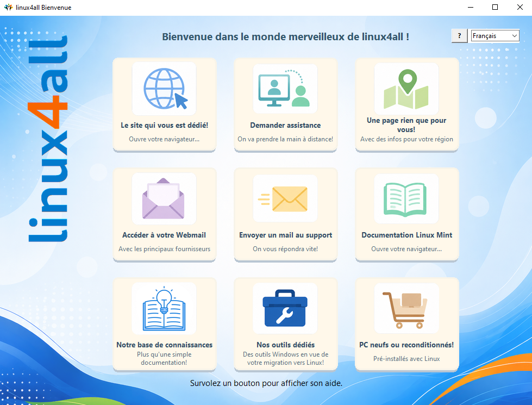The width and height of the screenshot is (532, 405).
Task: Choose 'Envoyer un mail au support' title
Action: click(x=285, y=235)
